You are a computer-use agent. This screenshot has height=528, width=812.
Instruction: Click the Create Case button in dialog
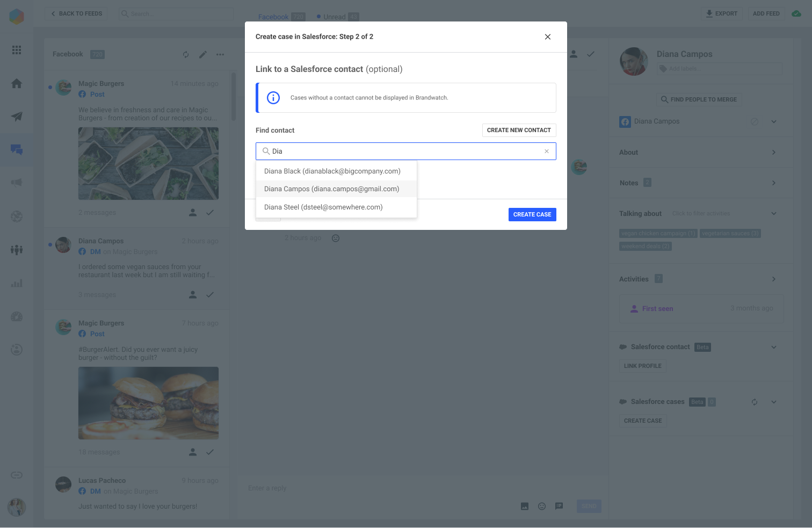tap(532, 214)
